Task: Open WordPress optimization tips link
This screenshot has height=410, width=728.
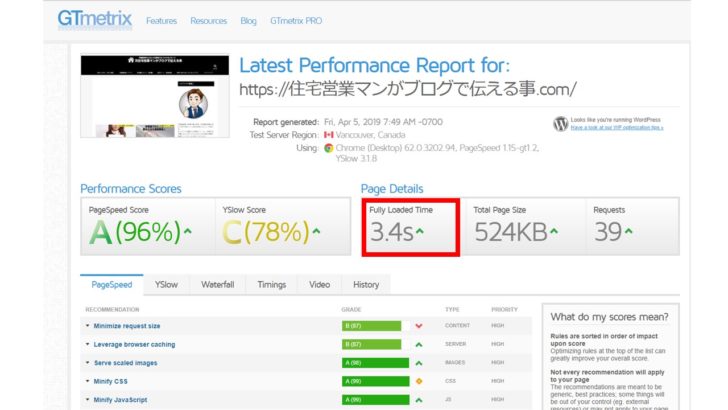Action: click(x=617, y=128)
